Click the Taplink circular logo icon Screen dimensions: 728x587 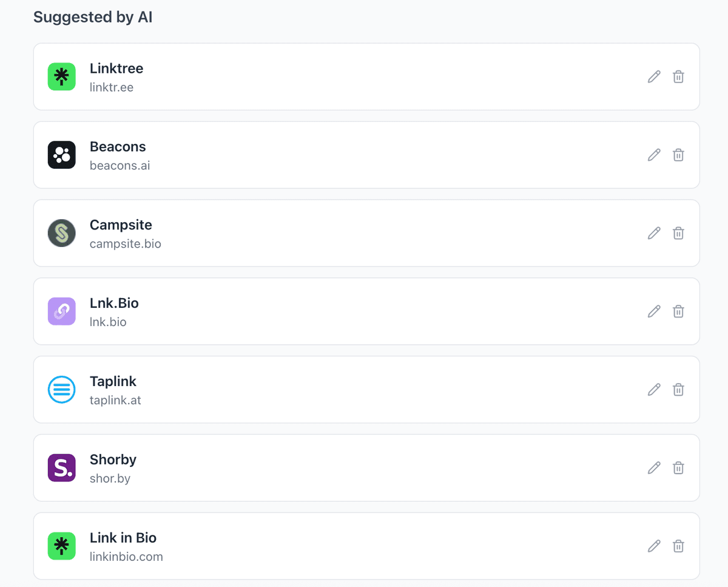pos(61,390)
